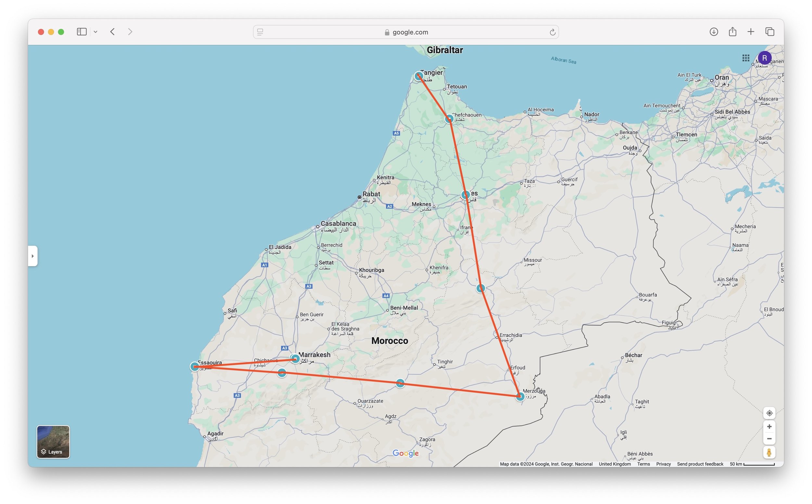Click the Essaouira route marker
812x504 pixels.
(195, 367)
